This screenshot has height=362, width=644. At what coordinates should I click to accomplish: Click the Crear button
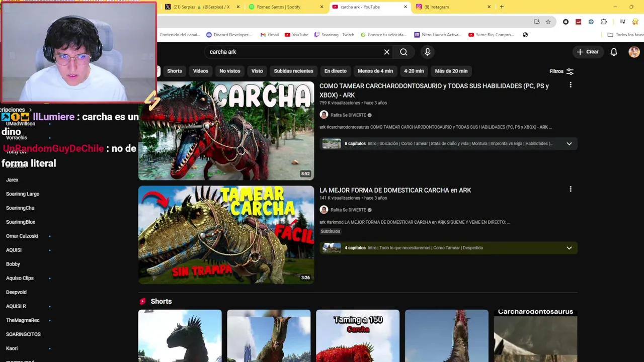[588, 52]
